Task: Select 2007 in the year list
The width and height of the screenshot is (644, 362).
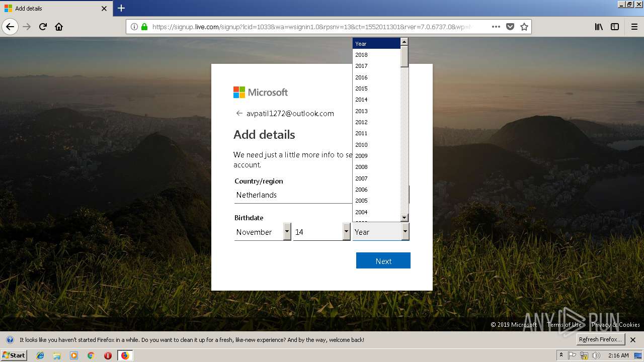Action: click(x=376, y=178)
